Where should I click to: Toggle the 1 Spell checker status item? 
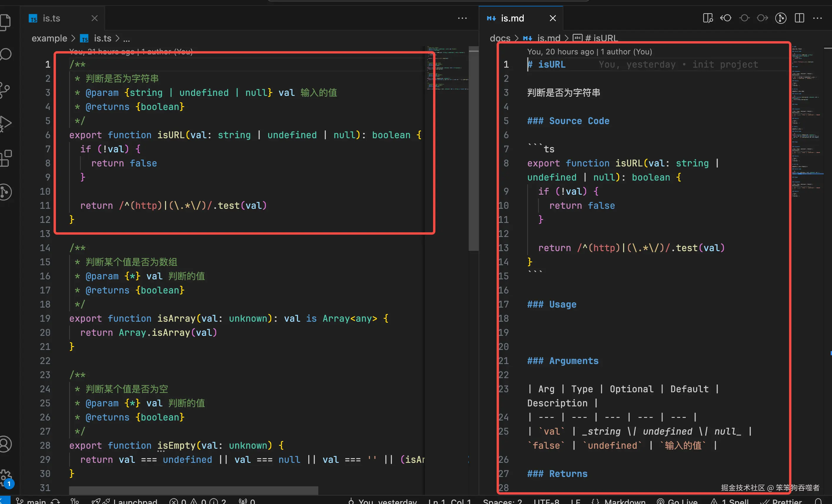tap(730, 501)
